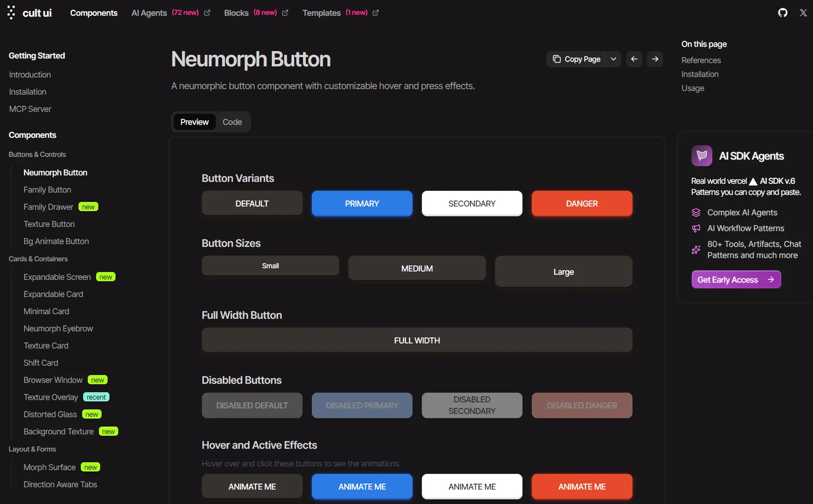Image resolution: width=813 pixels, height=504 pixels.
Task: Go to previous page arrow
Action: pyautogui.click(x=634, y=59)
